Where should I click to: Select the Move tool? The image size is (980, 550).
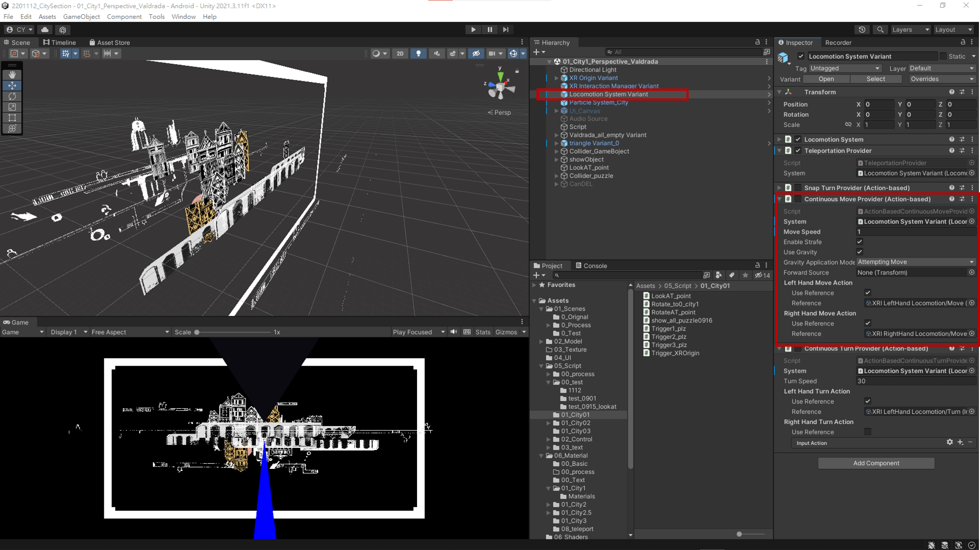pos(12,86)
